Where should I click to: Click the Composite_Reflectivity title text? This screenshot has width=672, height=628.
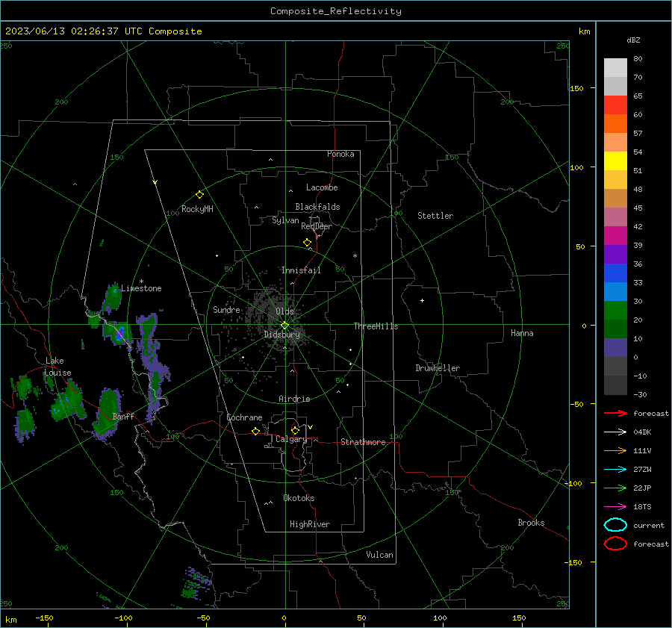pos(335,11)
